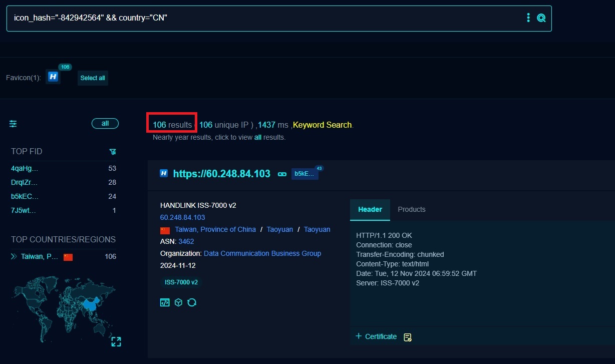
Task: Click the chain link icon beside the URL
Action: click(282, 174)
